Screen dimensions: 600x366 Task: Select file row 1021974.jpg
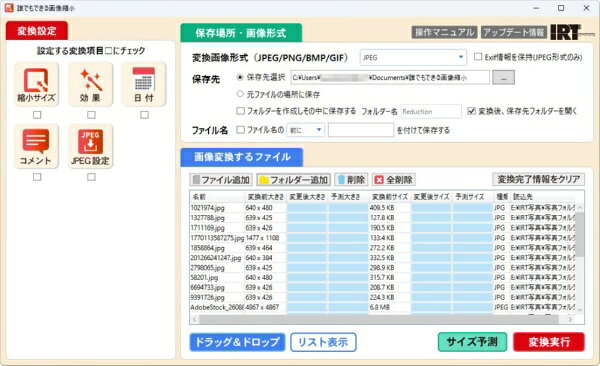(383, 208)
